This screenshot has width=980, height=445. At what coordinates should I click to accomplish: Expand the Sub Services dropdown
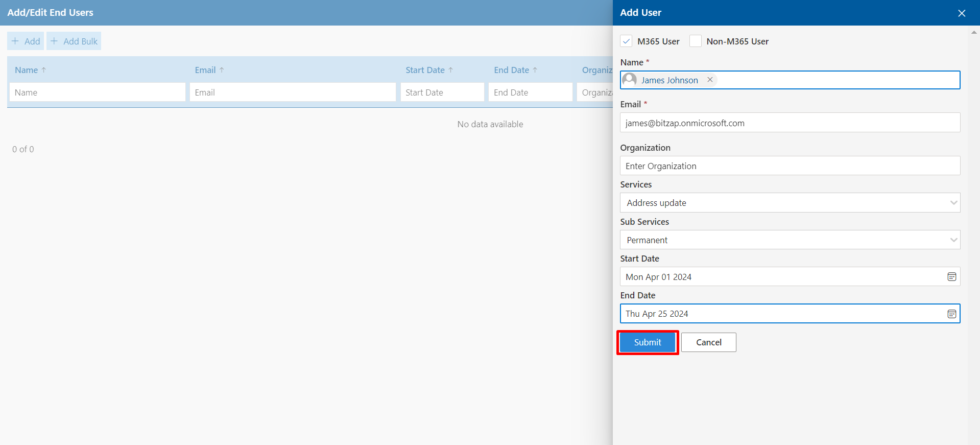click(x=953, y=240)
